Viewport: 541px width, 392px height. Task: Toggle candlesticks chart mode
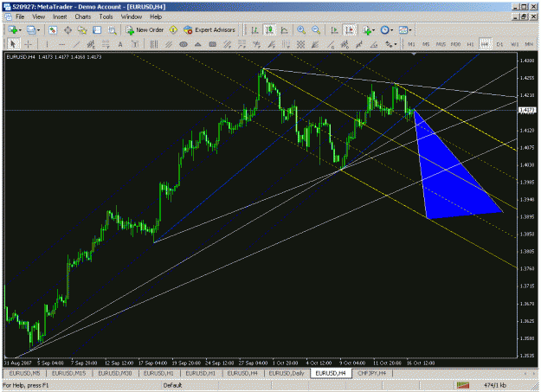click(x=269, y=30)
